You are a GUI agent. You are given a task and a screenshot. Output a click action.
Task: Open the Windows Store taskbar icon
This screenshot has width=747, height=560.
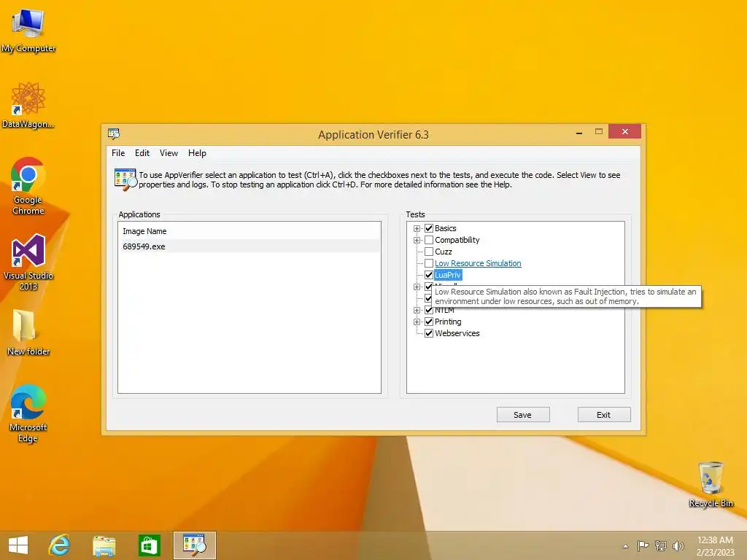(x=149, y=545)
